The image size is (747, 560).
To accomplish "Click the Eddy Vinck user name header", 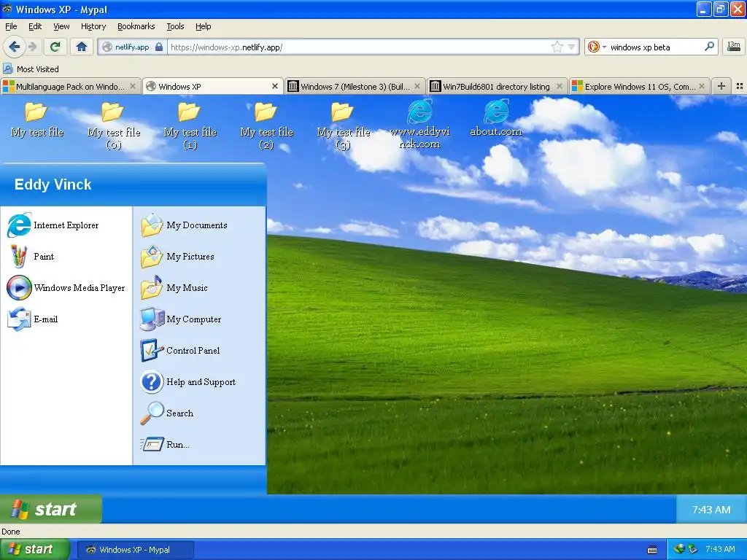I will tap(53, 184).
